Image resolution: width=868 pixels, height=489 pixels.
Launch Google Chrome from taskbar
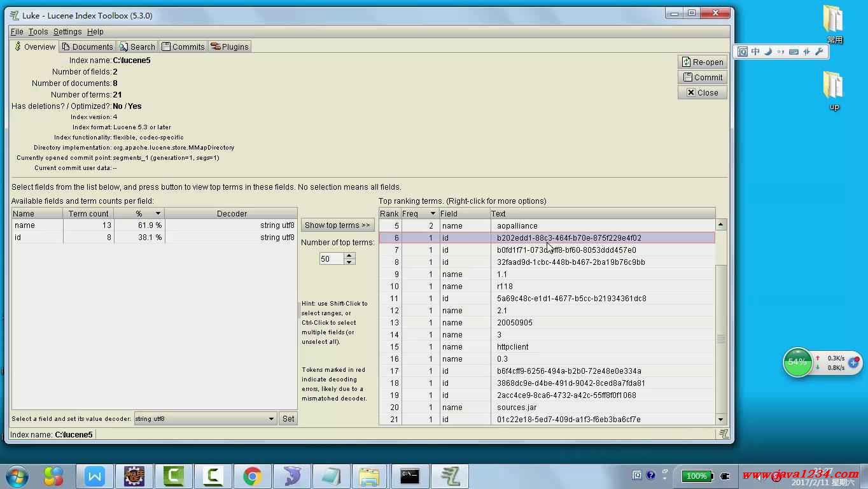click(253, 476)
